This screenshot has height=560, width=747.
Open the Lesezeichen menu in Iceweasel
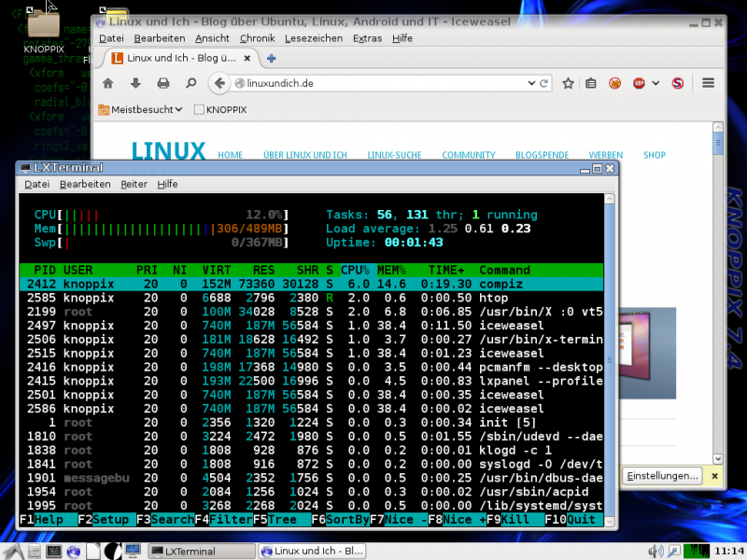(x=313, y=38)
